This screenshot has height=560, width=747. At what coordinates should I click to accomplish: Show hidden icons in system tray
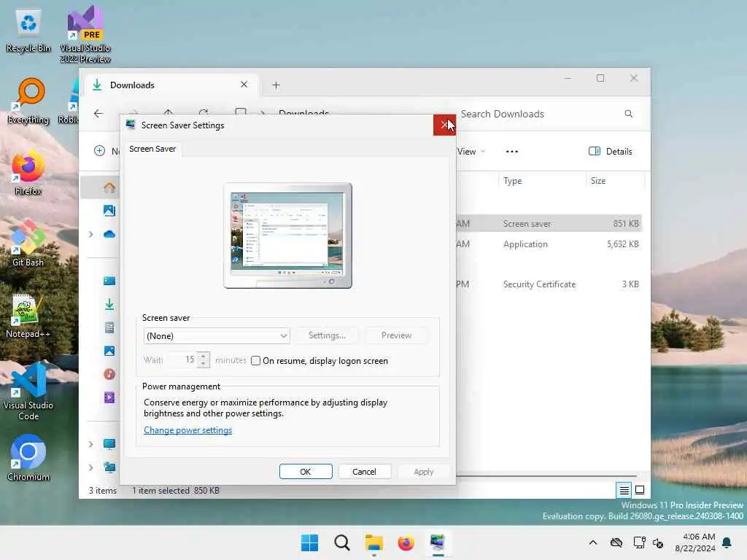592,542
